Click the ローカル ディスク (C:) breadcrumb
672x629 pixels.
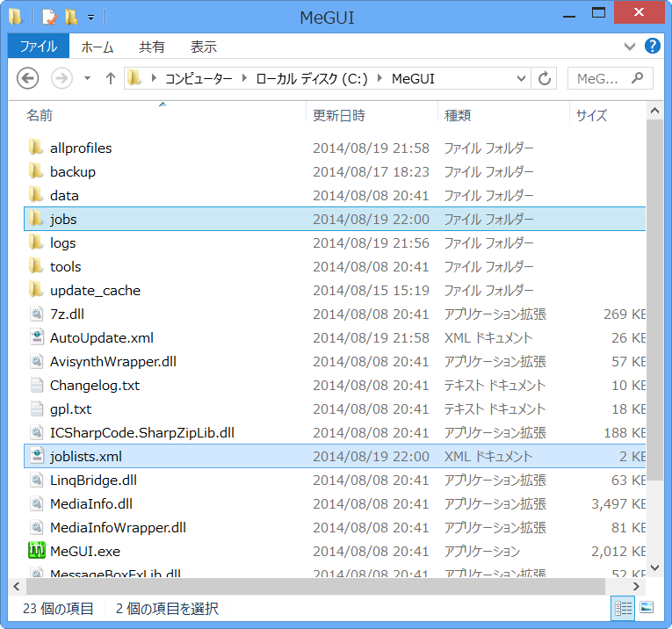coord(312,79)
